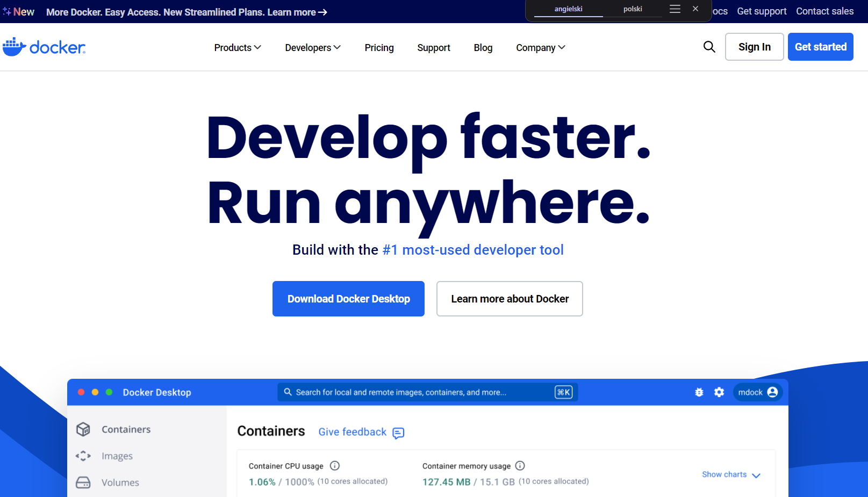
Task: Go to the Blog
Action: tap(483, 48)
